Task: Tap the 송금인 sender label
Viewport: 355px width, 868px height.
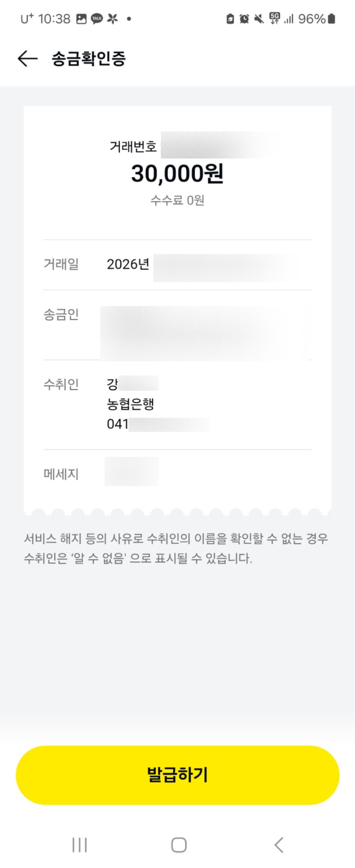Action: coord(61,314)
